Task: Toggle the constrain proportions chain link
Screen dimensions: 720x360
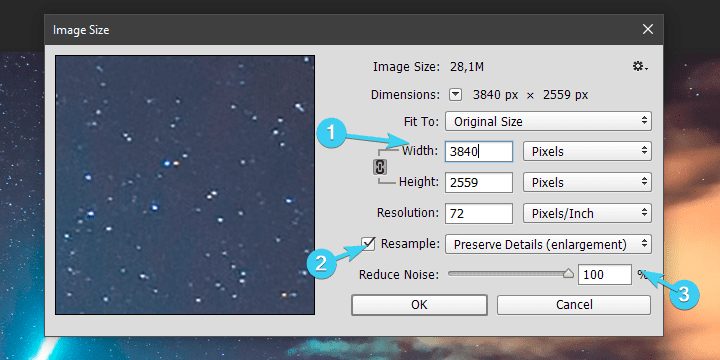Action: (x=379, y=167)
